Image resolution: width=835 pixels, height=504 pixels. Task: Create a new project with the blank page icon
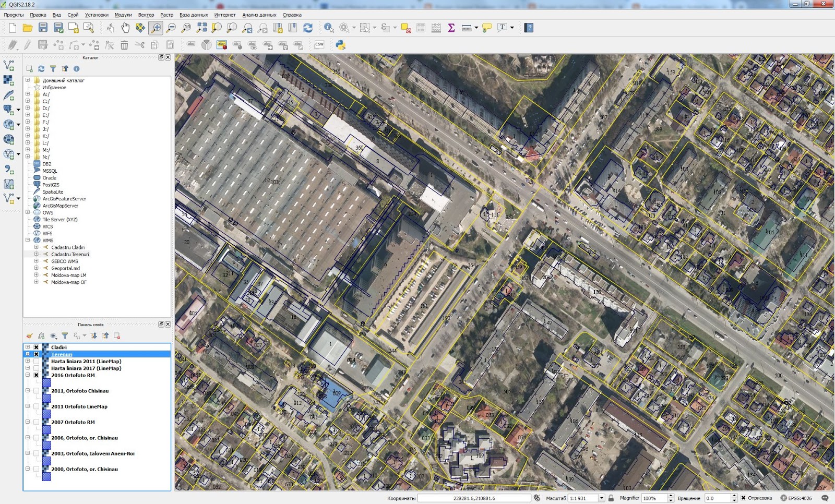pos(13,28)
